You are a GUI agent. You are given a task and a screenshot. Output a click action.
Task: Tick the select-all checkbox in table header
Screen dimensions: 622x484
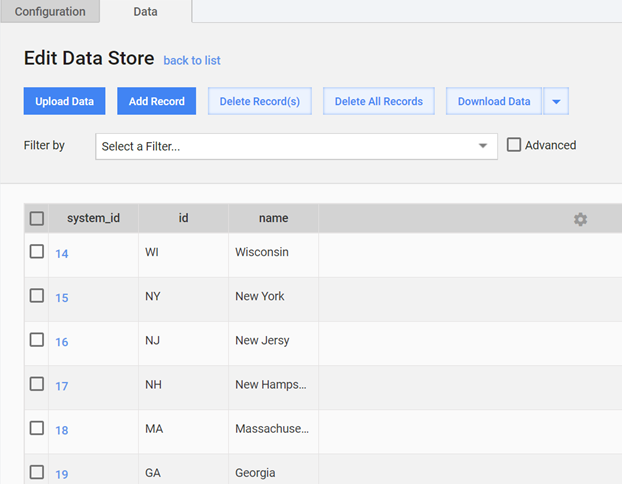point(37,218)
